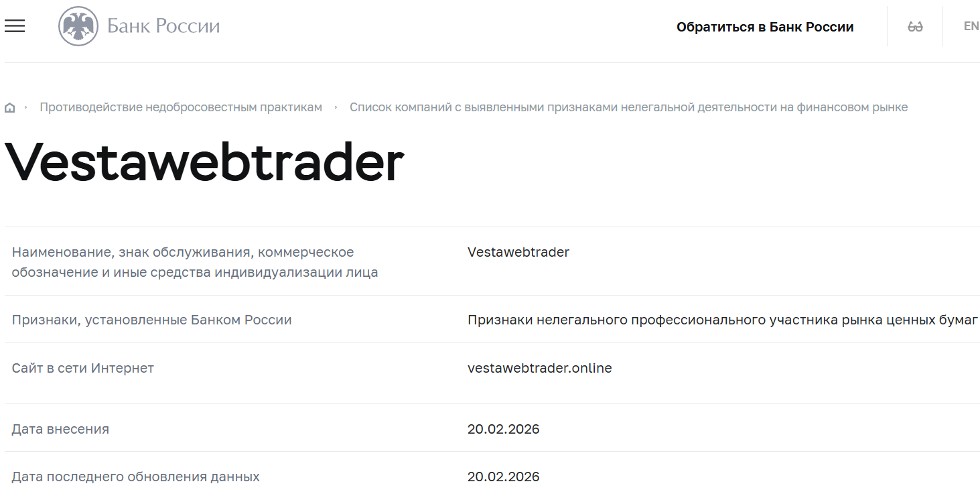The height and width of the screenshot is (498, 980).
Task: Click the home icon in the breadcrumb
Action: coord(10,107)
